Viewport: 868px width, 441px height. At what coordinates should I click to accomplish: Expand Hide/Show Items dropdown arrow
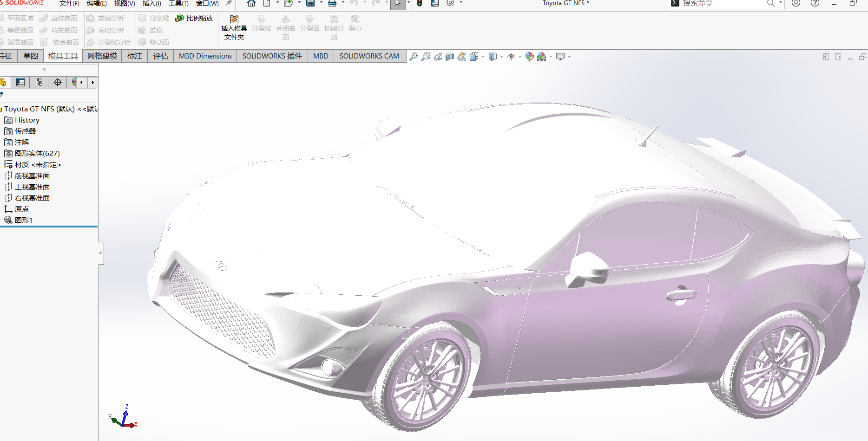coord(520,57)
